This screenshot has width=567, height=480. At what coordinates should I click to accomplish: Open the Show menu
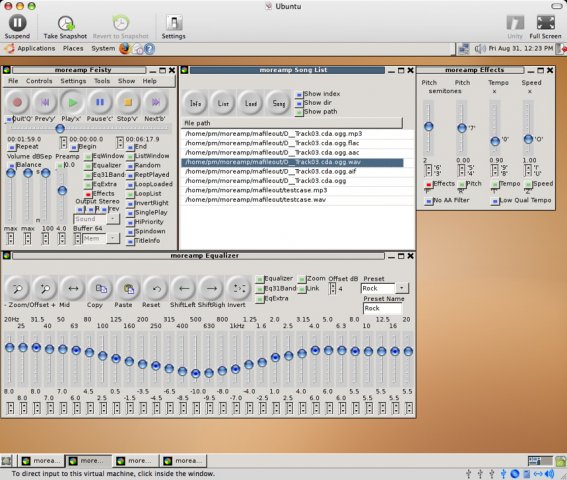126,81
